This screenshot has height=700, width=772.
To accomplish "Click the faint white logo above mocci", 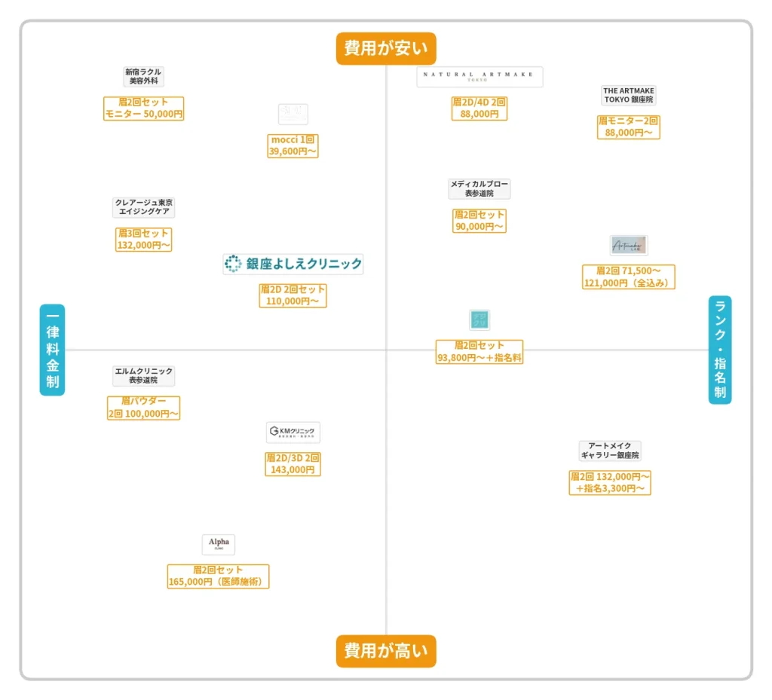I will click(293, 115).
